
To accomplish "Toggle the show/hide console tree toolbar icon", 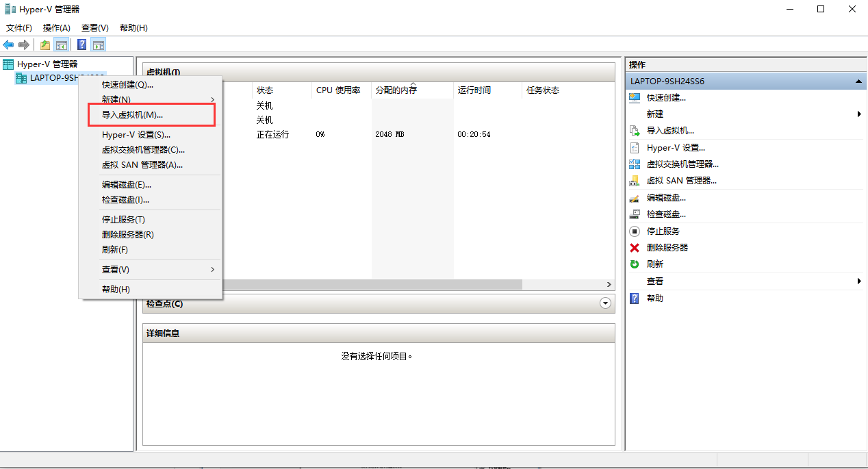I will (62, 45).
